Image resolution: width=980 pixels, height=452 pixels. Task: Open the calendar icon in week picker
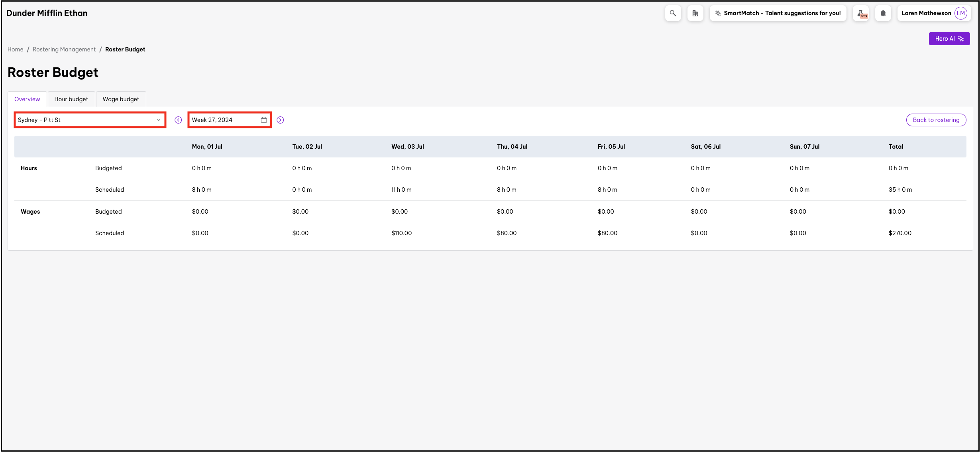pyautogui.click(x=264, y=120)
